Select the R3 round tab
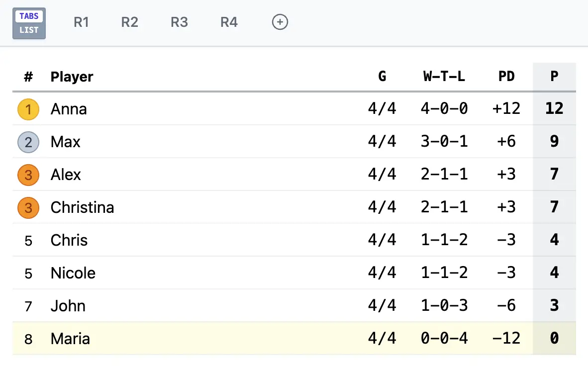 point(179,22)
